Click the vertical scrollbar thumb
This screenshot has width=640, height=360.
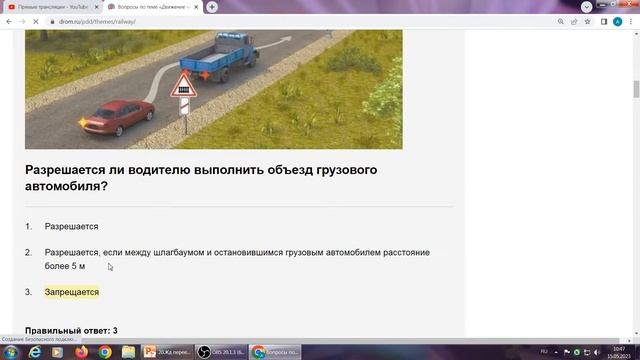point(636,89)
